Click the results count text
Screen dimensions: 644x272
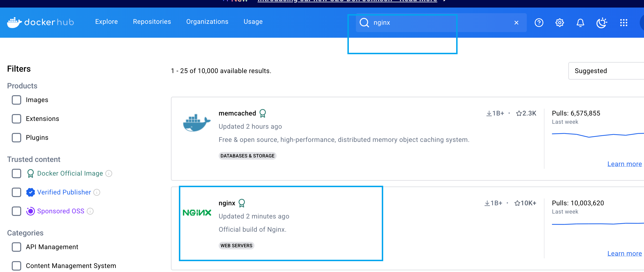[221, 71]
